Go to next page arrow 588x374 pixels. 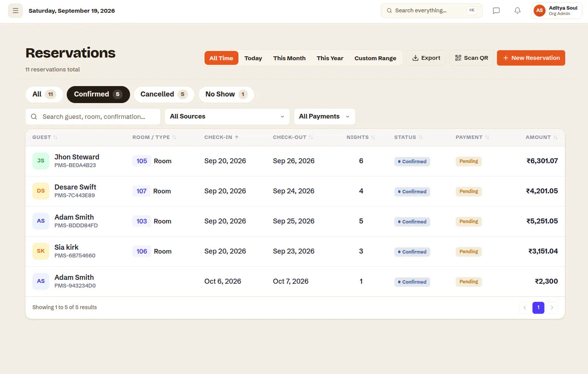552,308
